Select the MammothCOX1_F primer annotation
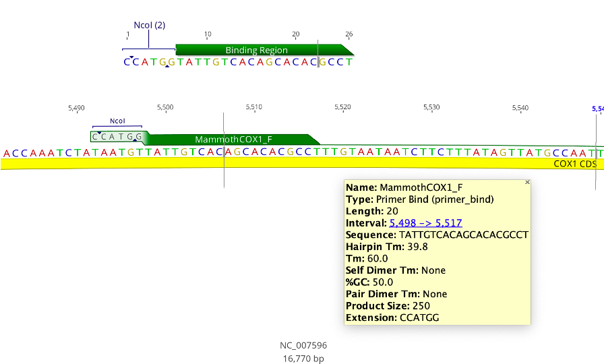This screenshot has width=604, height=364. point(233,140)
